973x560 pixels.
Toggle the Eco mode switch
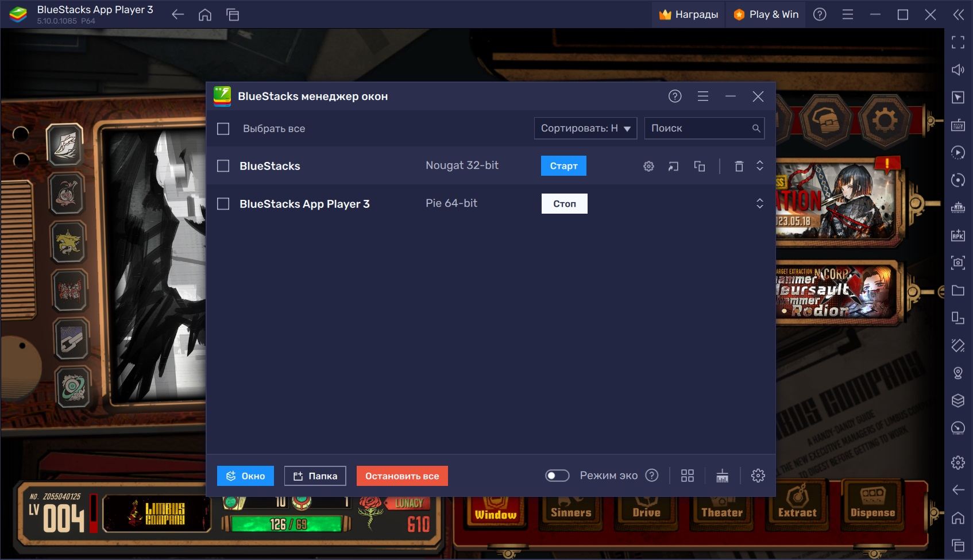[x=557, y=476]
